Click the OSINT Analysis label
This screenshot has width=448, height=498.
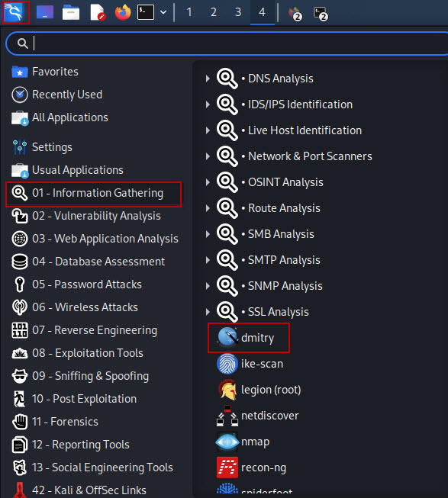click(285, 182)
